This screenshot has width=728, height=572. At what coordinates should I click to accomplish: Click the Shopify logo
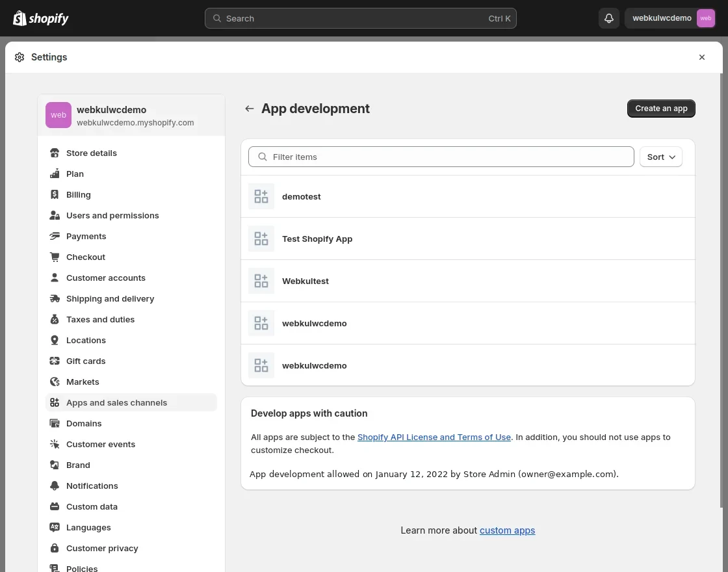point(41,18)
